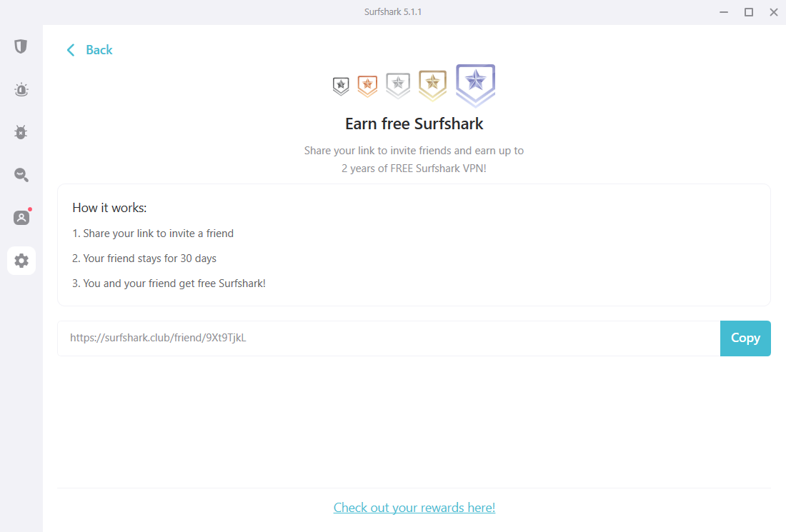
Task: Click step 2 friend stays 30 days
Action: [144, 259]
